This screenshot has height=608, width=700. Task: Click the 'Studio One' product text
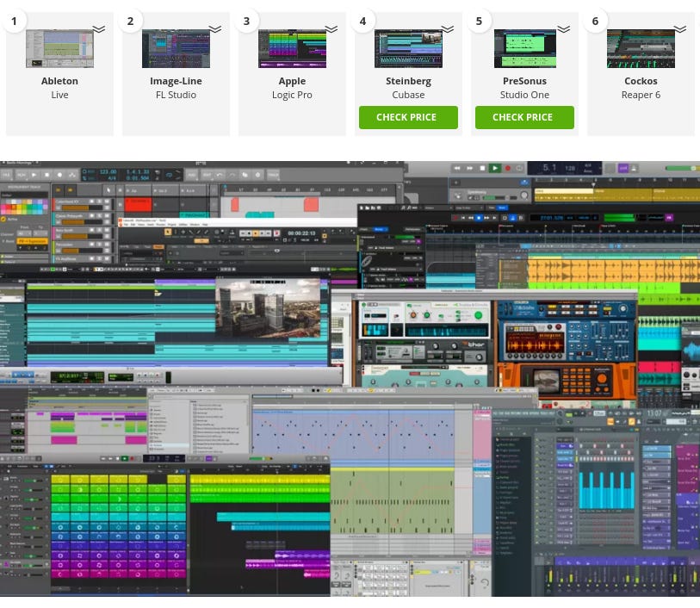(524, 95)
